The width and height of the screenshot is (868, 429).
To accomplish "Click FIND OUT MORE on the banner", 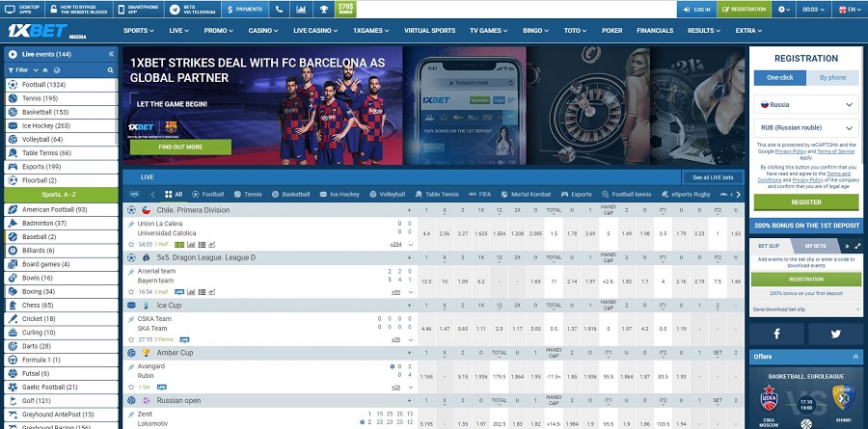I will [x=180, y=147].
